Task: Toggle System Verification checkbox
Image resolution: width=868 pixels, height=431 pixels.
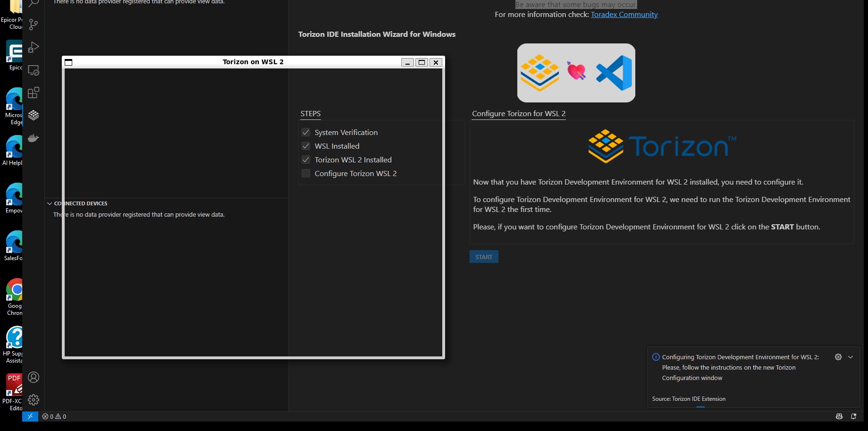Action: pyautogui.click(x=306, y=132)
